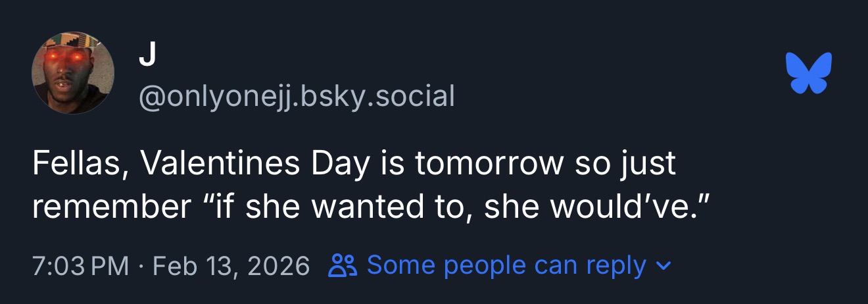Open the @onlyonejj.bsky.social handle link
This screenshot has height=304, width=868.
click(x=297, y=96)
